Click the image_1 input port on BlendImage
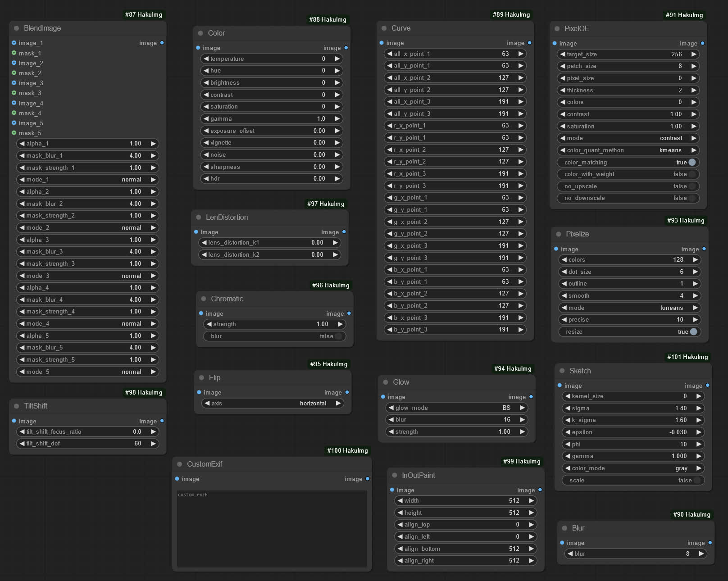728x581 pixels. coord(14,43)
